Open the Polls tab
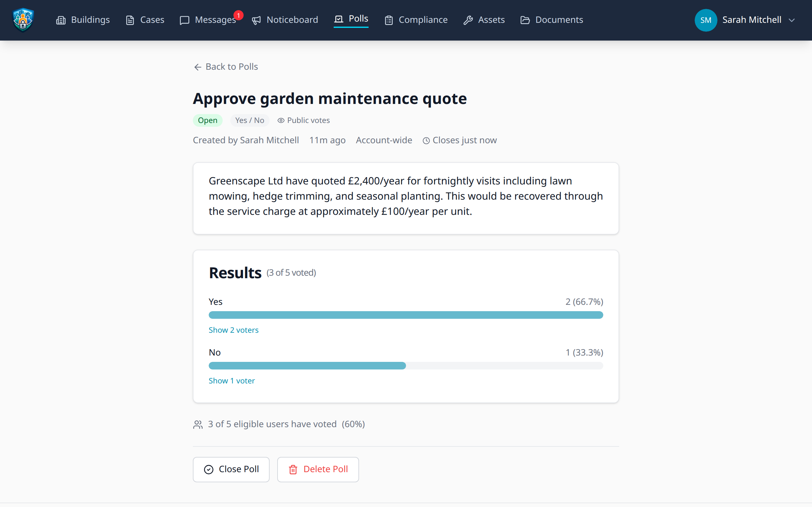This screenshot has width=812, height=507. click(x=351, y=19)
